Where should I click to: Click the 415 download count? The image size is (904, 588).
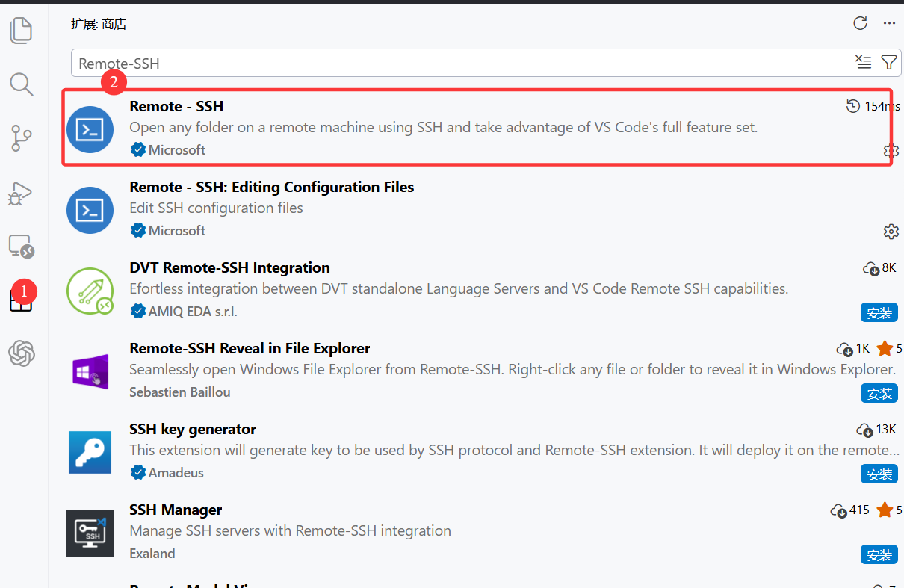pyautogui.click(x=850, y=510)
